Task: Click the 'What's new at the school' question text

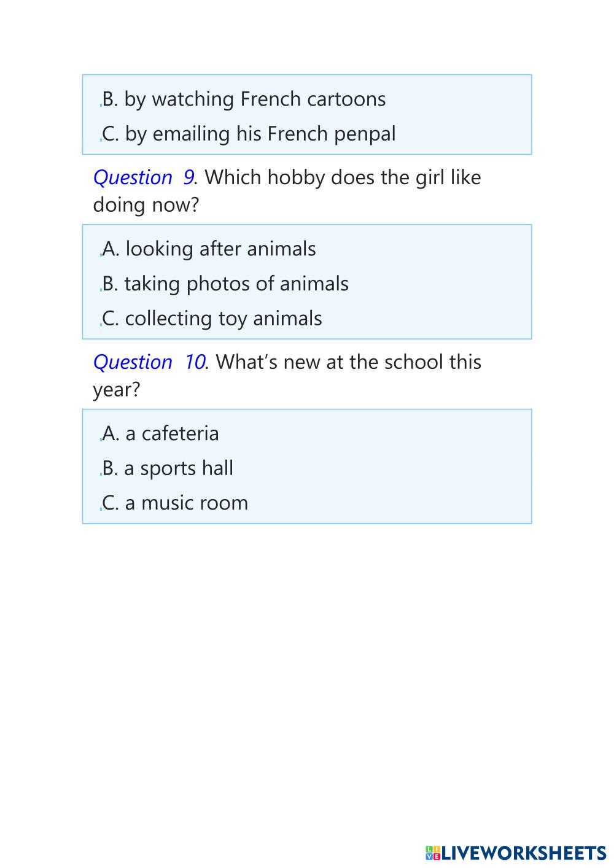Action: tap(349, 362)
